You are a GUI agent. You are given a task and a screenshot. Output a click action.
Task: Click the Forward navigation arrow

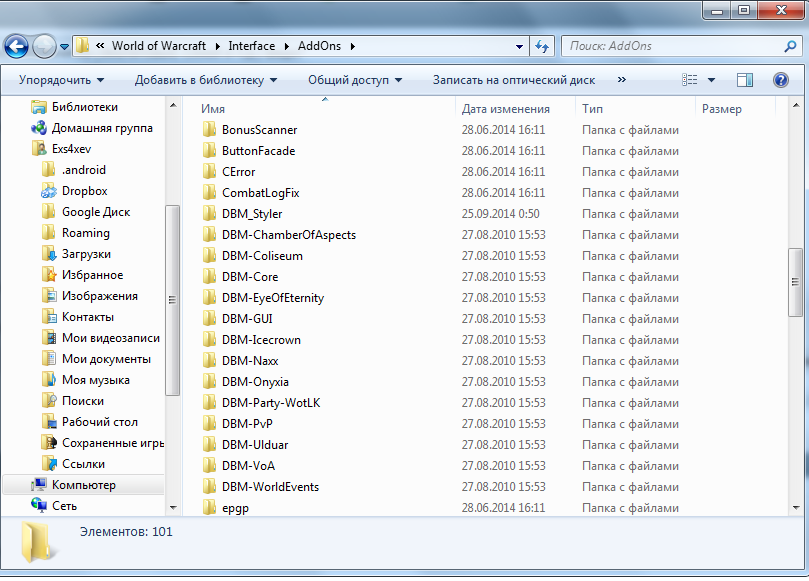[x=44, y=46]
